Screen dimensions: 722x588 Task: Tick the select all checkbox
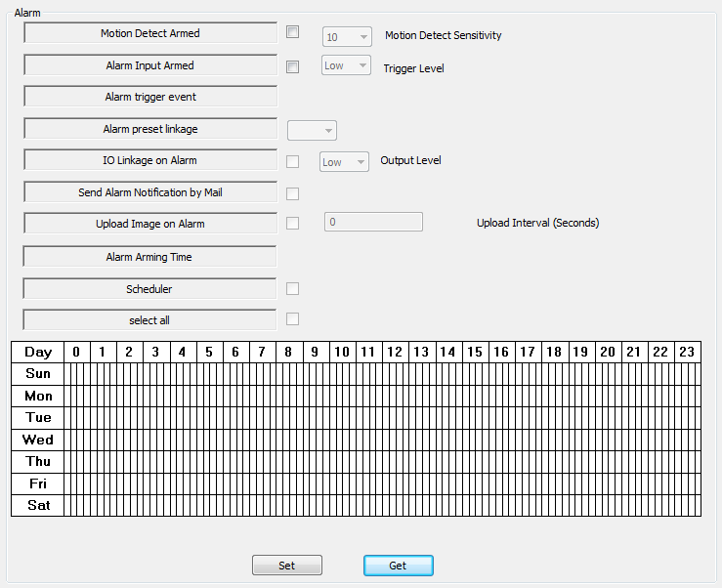pyautogui.click(x=292, y=319)
